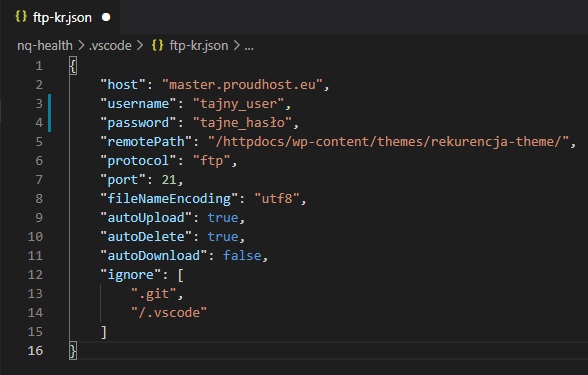This screenshot has height=375, width=588.
Task: Click the "autoDownload" key
Action: coord(154,255)
